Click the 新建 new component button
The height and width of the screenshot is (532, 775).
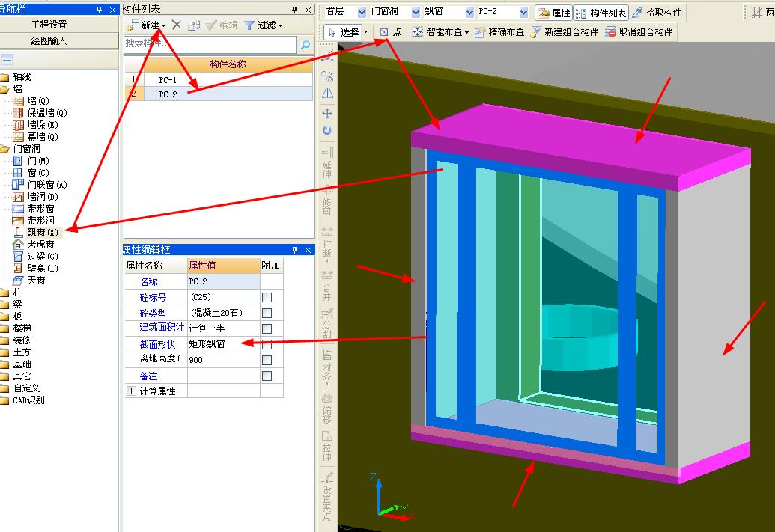(146, 25)
